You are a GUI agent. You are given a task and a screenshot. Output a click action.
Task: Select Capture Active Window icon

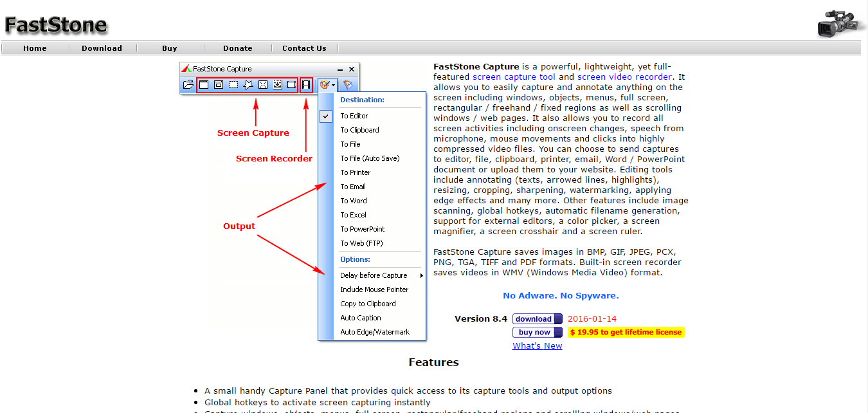point(203,84)
